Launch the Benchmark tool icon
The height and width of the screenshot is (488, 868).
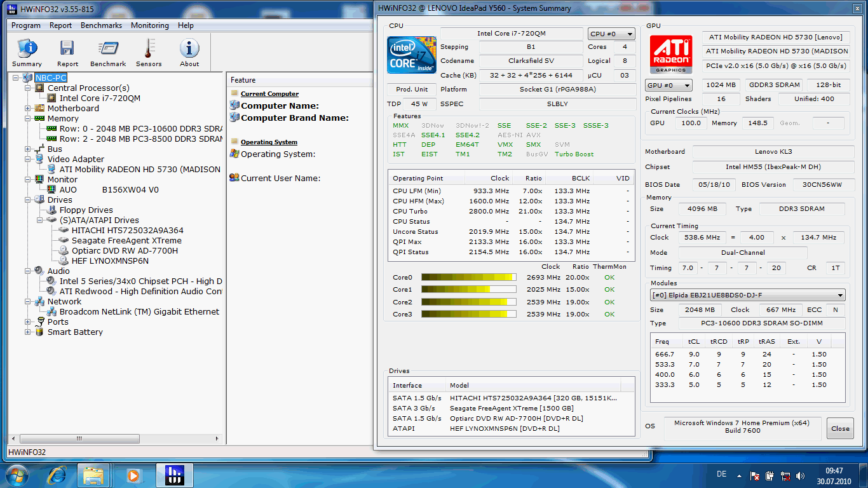(108, 52)
